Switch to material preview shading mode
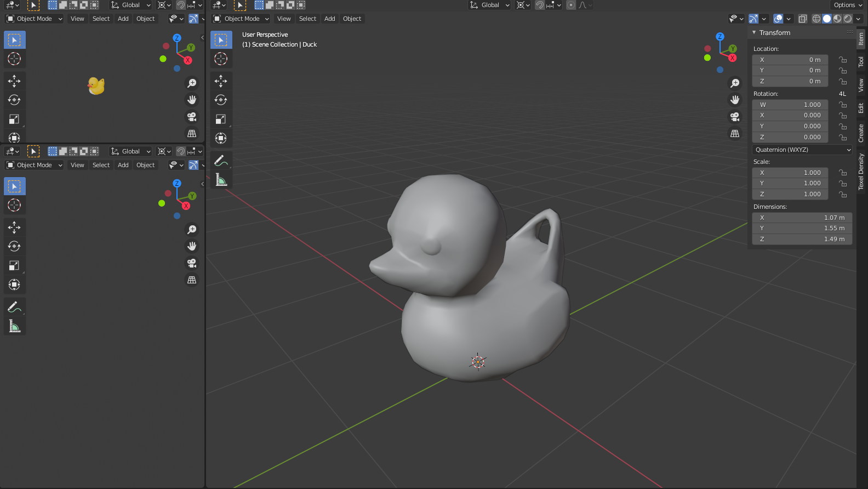 coord(837,19)
